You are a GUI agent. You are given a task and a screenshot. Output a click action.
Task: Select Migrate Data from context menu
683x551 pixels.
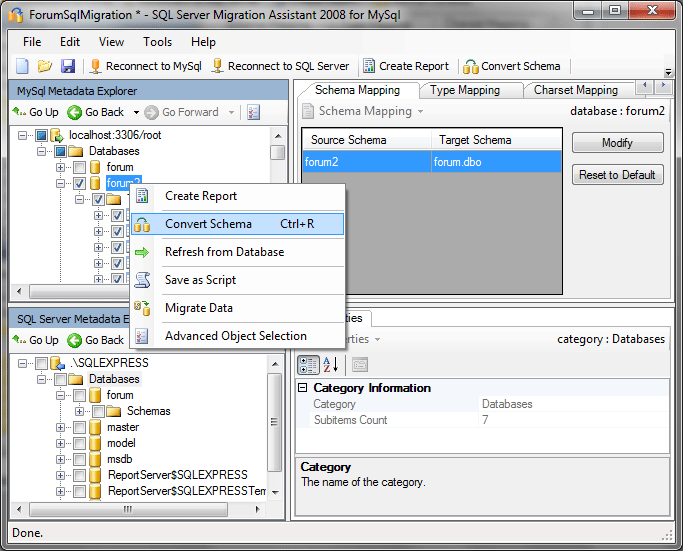(198, 308)
